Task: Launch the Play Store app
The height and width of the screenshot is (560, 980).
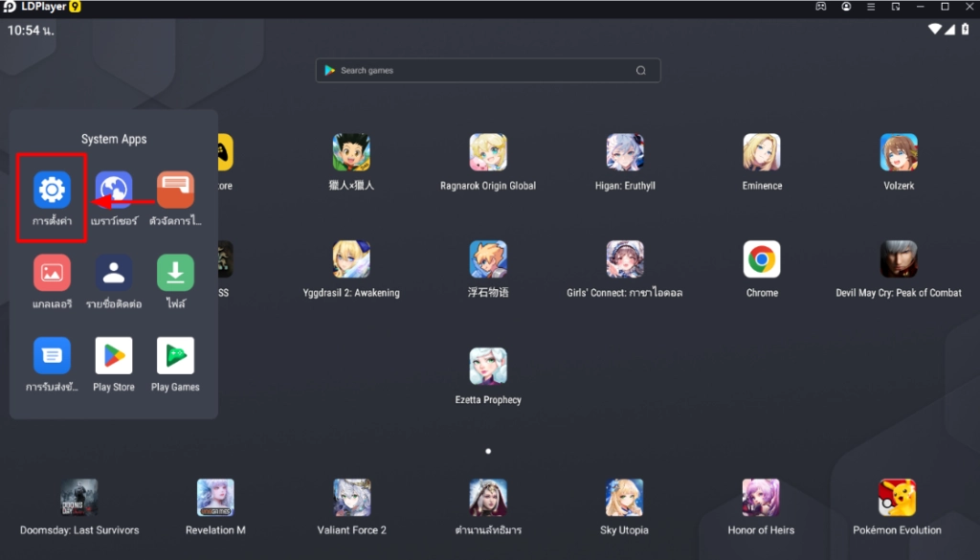Action: click(114, 356)
